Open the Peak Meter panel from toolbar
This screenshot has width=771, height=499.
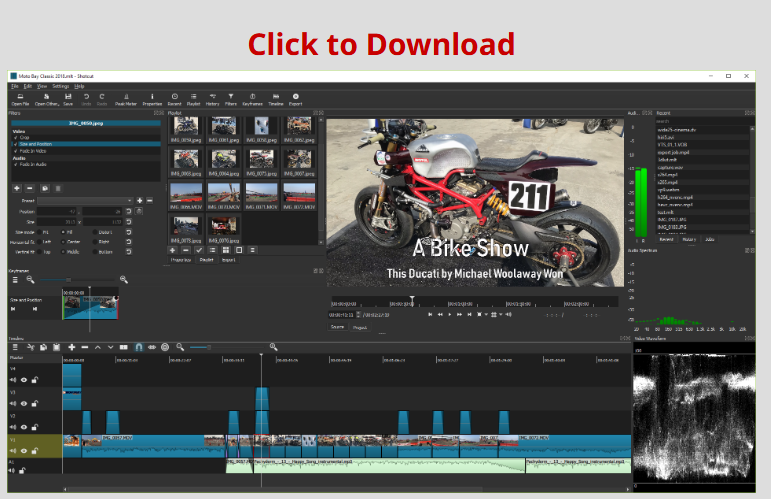click(x=126, y=99)
